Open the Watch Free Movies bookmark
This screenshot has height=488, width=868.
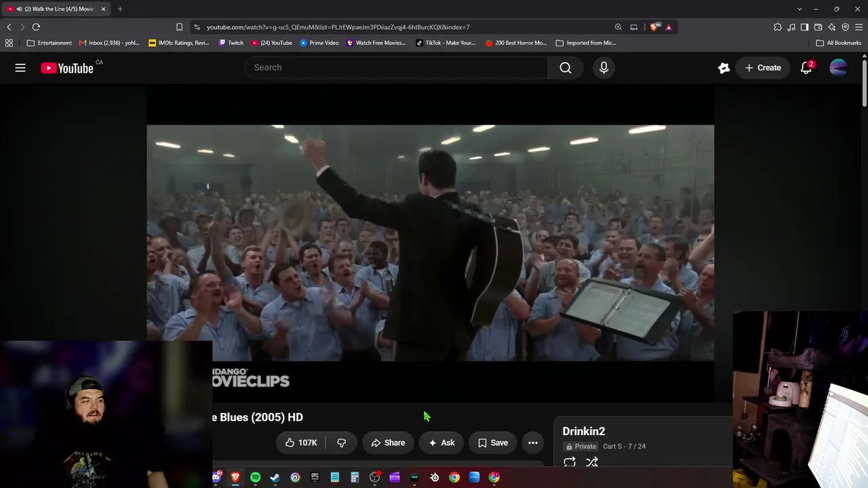[376, 43]
